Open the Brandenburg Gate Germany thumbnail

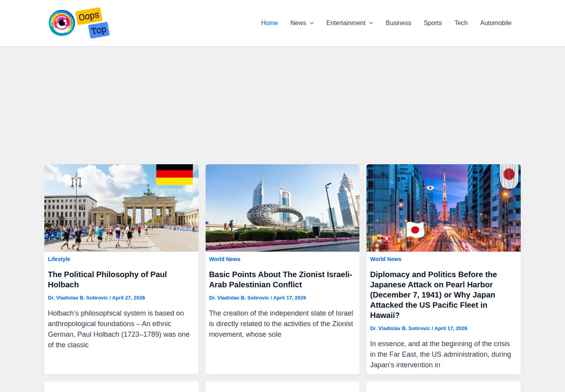click(121, 208)
